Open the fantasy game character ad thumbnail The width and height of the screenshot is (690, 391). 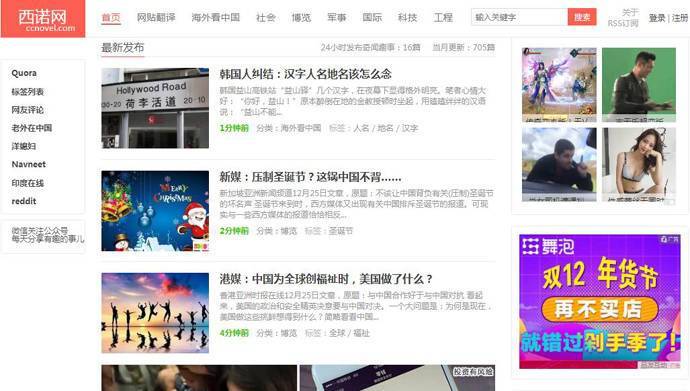[x=559, y=84]
